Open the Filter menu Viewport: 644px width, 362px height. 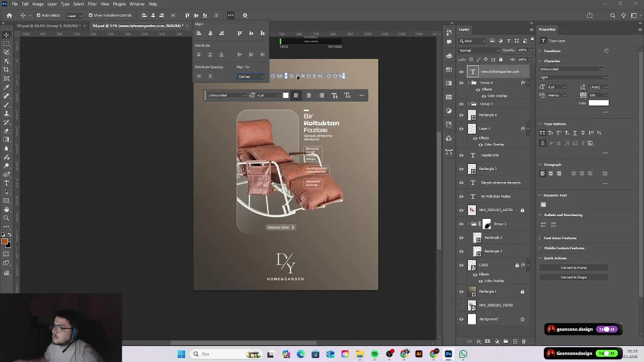(x=92, y=4)
